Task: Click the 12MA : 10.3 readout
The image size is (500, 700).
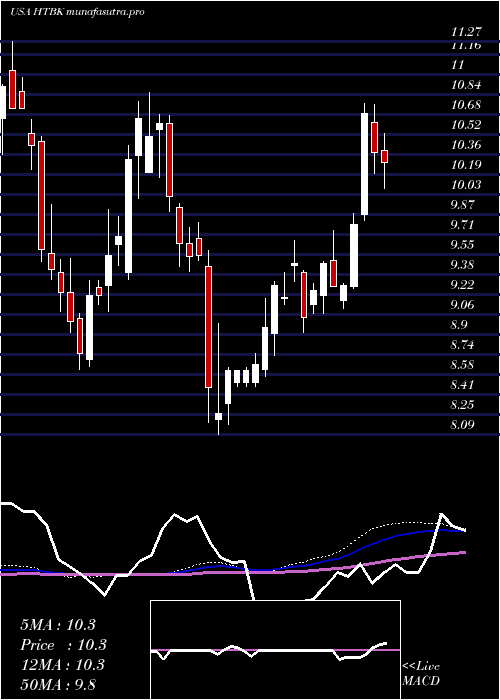Action: click(62, 664)
